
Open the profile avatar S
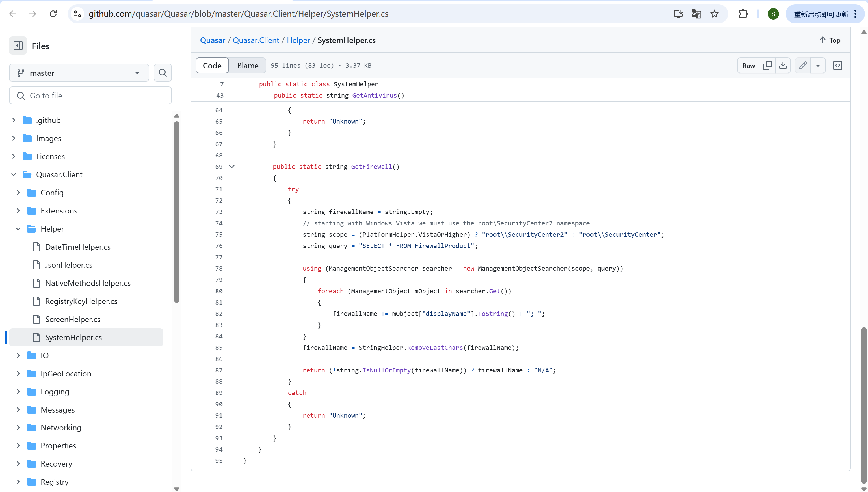773,14
